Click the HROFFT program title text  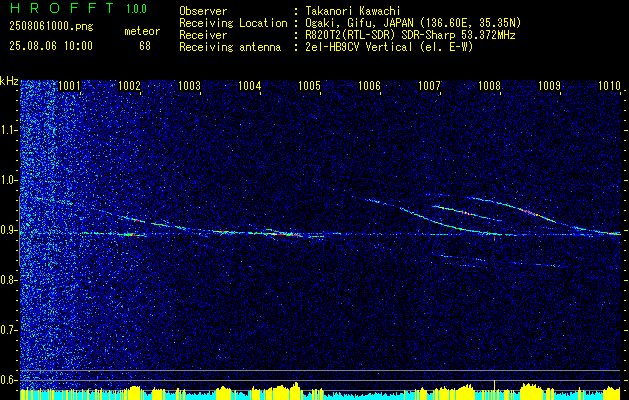click(x=61, y=8)
